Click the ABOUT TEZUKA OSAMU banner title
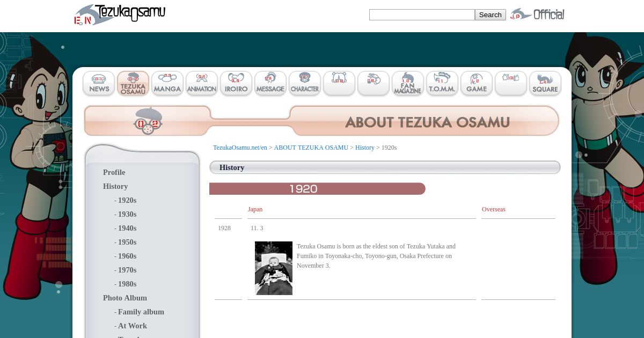Viewport: 644px width, 338px height. pyautogui.click(x=427, y=122)
